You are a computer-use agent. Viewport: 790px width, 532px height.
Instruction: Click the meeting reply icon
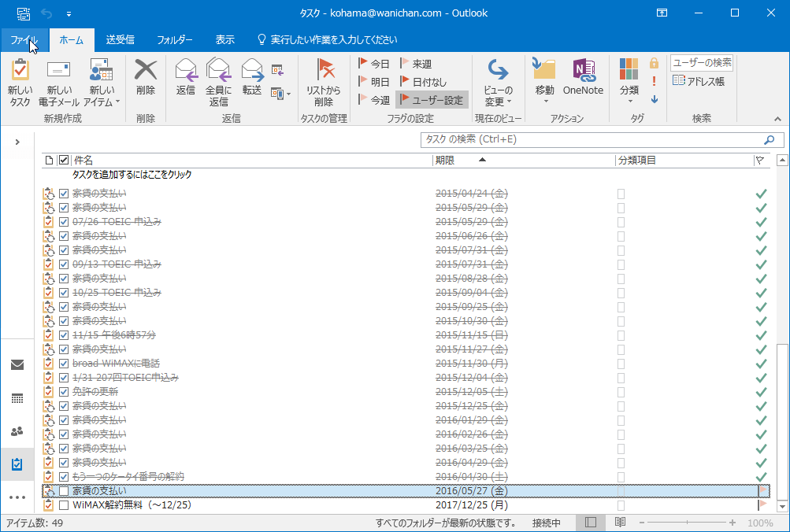pos(277,70)
